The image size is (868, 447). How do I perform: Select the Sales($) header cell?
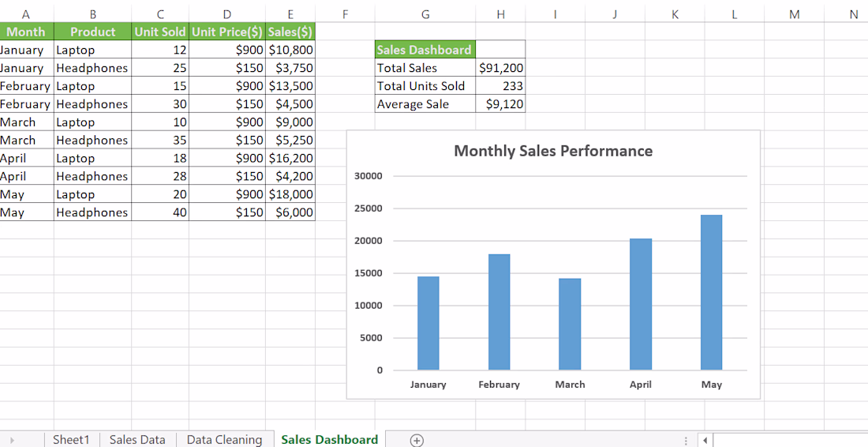(x=290, y=32)
